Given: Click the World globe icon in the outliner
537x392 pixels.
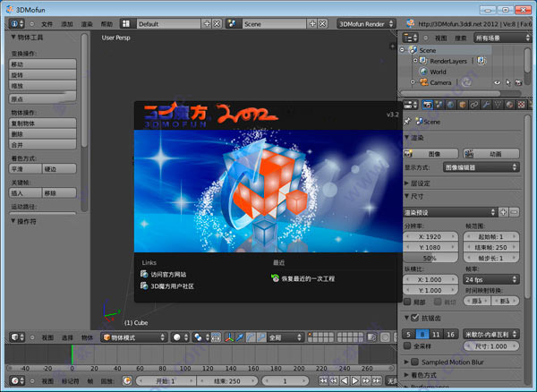Looking at the screenshot, I should (423, 72).
